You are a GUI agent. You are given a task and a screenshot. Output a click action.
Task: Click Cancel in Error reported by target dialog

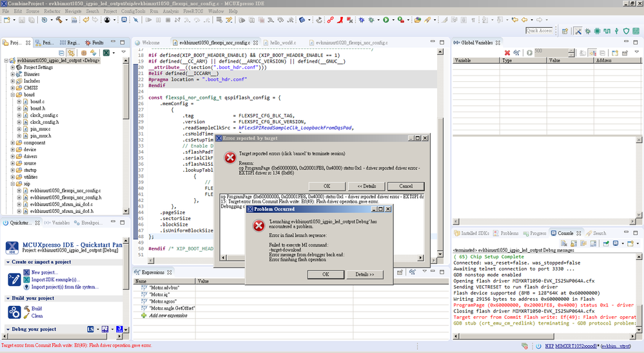(x=405, y=186)
